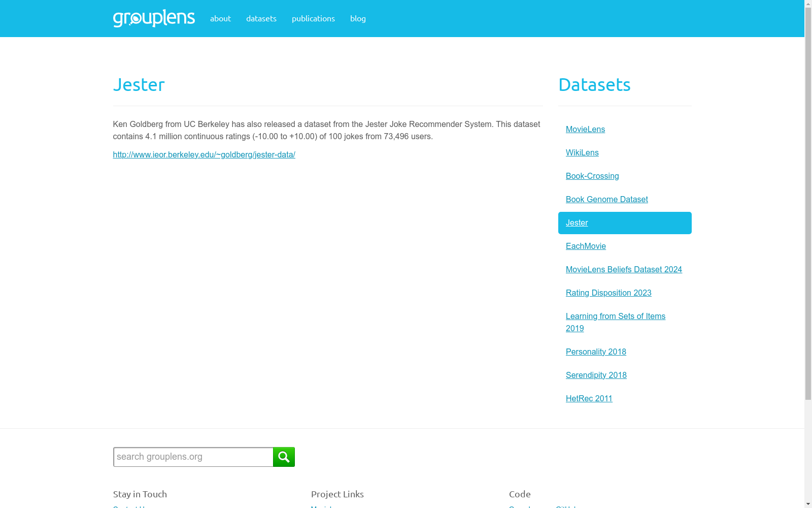Open the EachMovie dataset link
Screen dimensions: 812x508
(586, 246)
